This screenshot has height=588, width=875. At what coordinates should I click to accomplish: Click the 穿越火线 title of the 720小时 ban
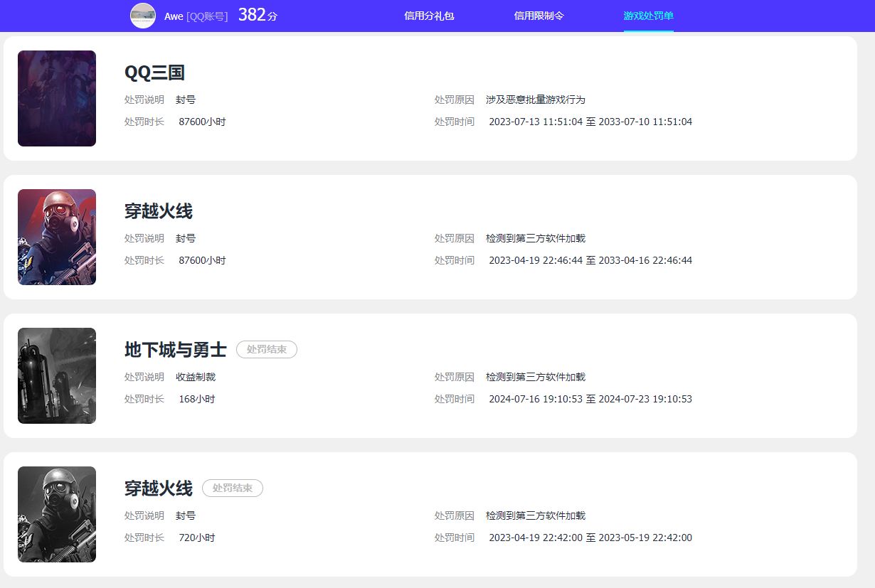pos(159,488)
